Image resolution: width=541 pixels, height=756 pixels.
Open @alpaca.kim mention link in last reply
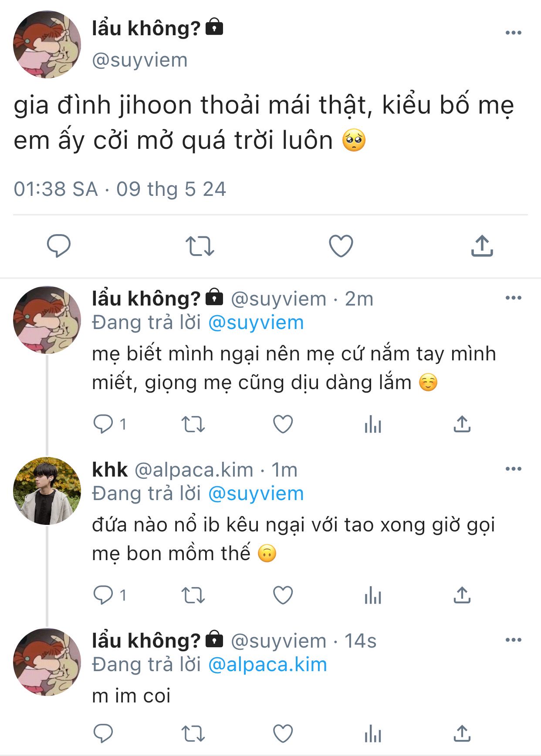point(267,665)
